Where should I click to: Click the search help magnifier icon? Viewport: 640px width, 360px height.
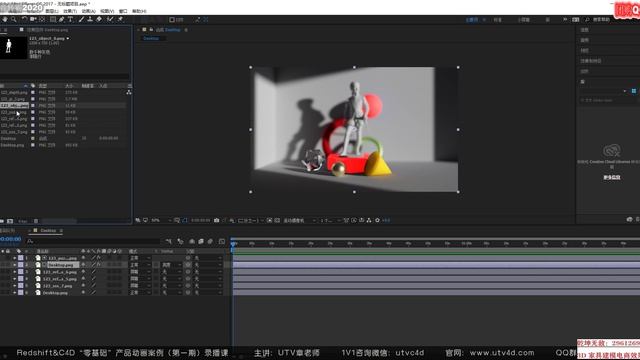click(x=587, y=20)
